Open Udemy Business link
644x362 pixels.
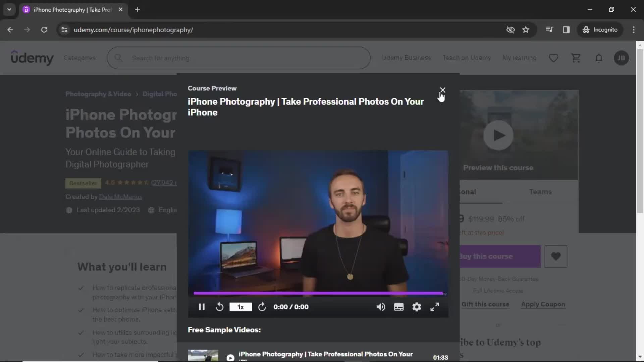tap(406, 58)
